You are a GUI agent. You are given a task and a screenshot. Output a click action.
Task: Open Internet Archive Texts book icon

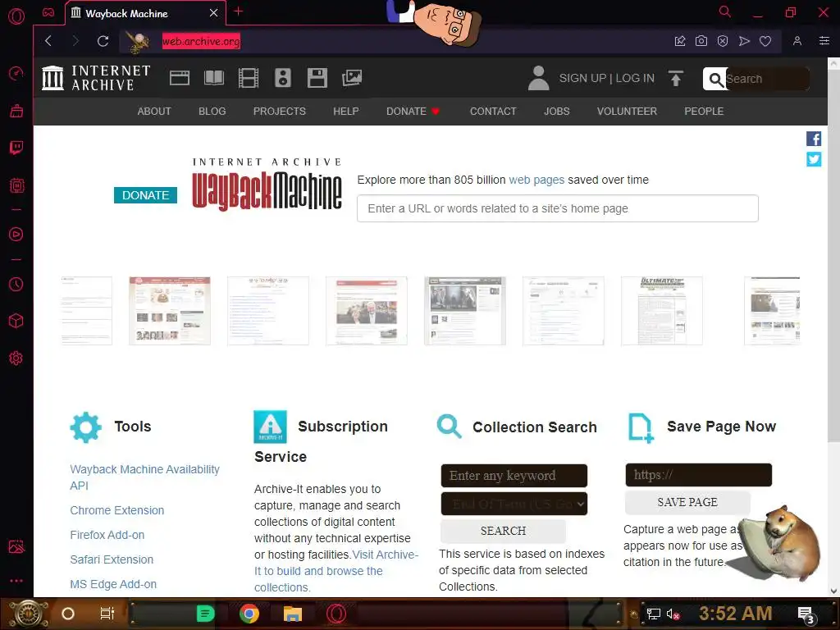coord(214,78)
